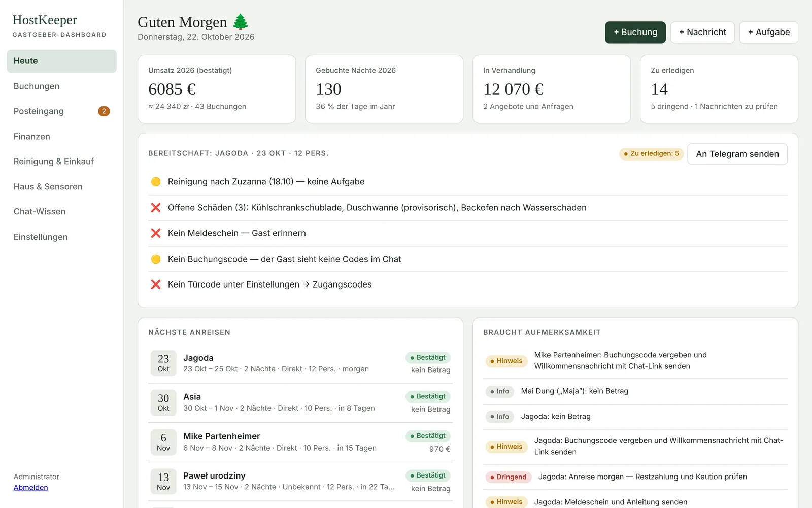The image size is (812, 508).
Task: Click red X beside Kein Meldeschein
Action: click(156, 233)
